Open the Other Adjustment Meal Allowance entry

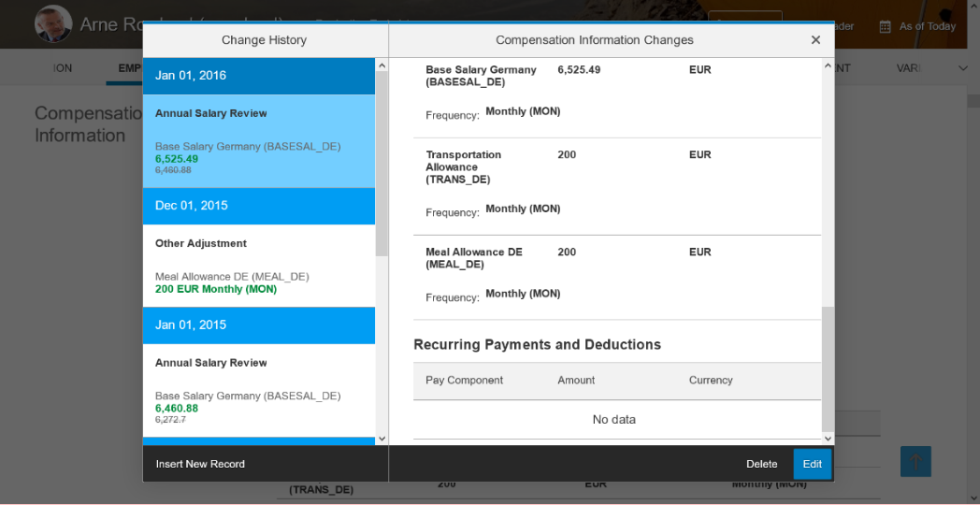259,266
